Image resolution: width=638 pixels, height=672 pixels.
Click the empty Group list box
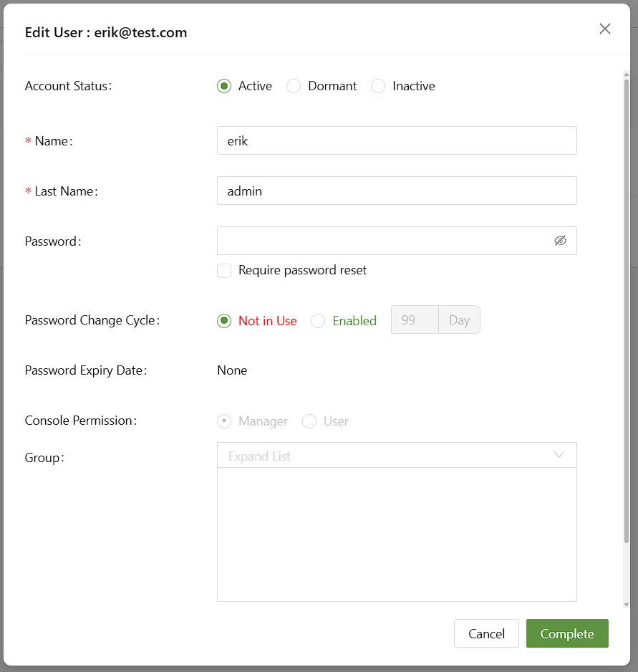tap(397, 534)
